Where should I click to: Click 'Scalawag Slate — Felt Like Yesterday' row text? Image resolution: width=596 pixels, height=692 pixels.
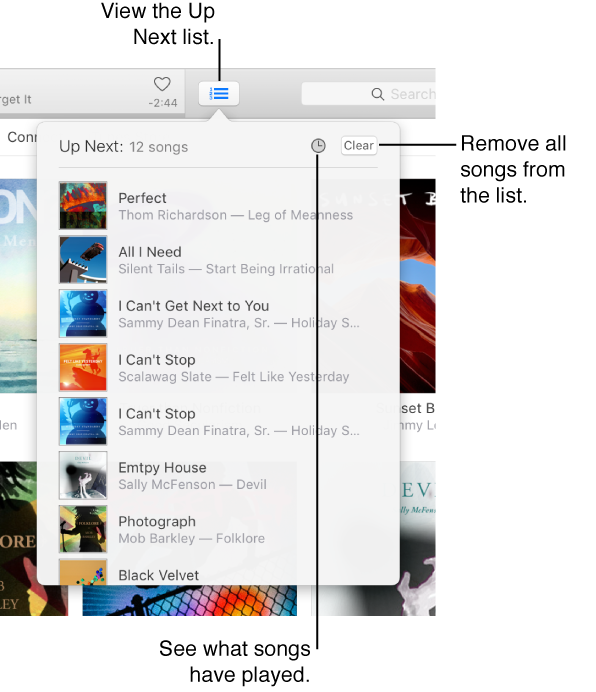point(234,376)
